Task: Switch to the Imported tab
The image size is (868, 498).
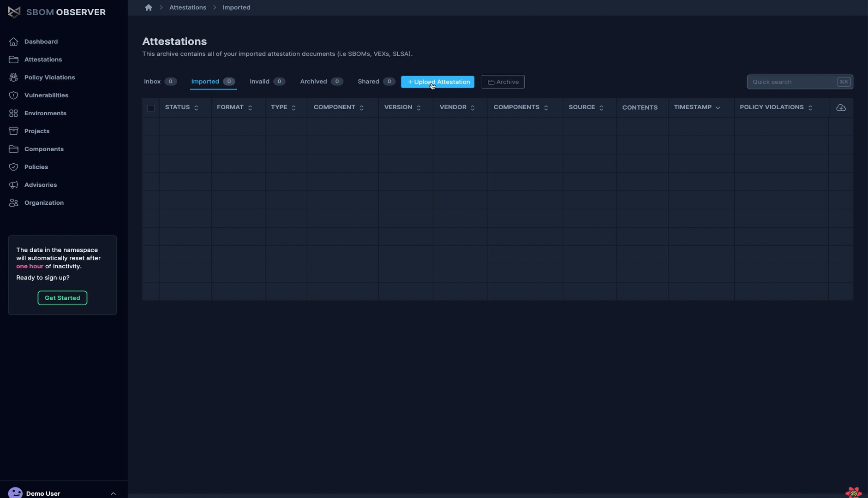Action: 213,82
